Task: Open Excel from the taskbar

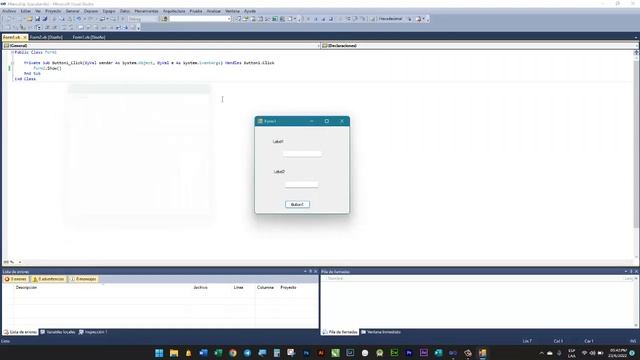Action: point(218,353)
